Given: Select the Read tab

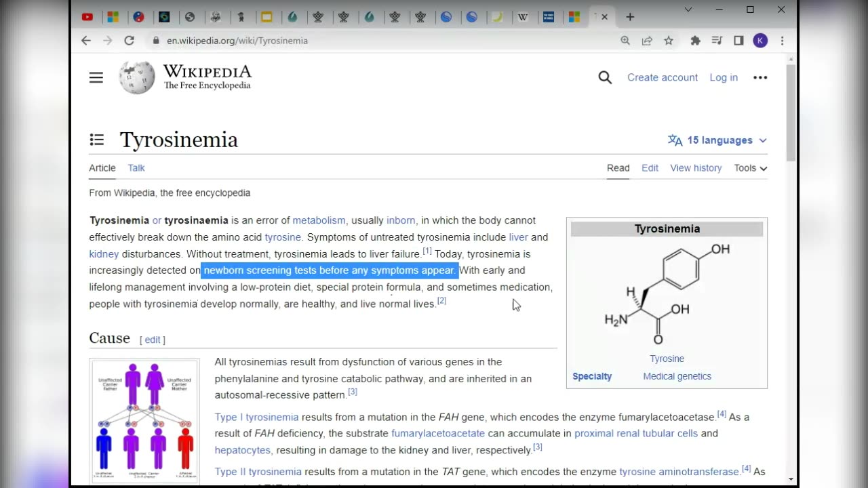Looking at the screenshot, I should (x=618, y=168).
